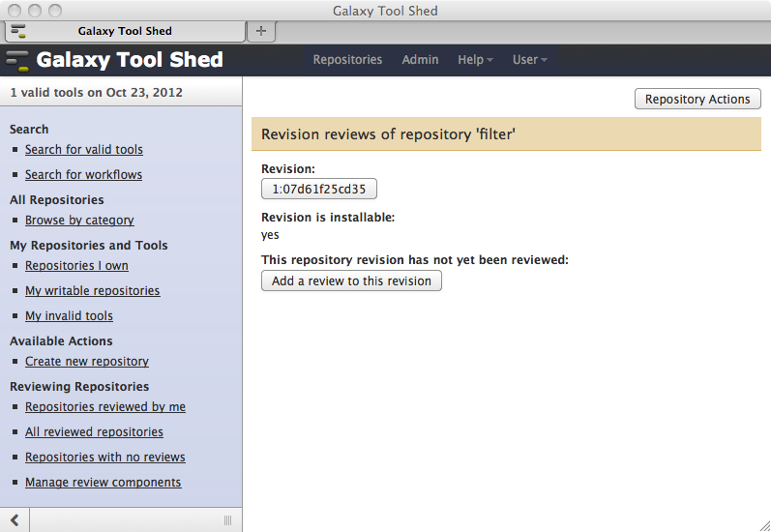
Task: Click the 'Reviewing Repositories' section heading
Action: coord(79,387)
